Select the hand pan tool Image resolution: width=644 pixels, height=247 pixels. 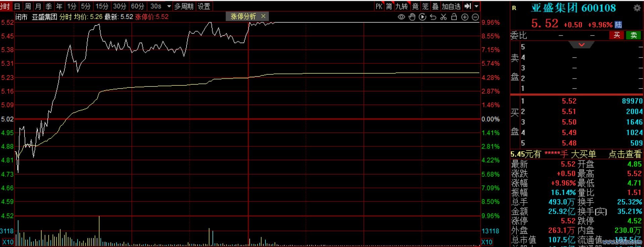412,17
